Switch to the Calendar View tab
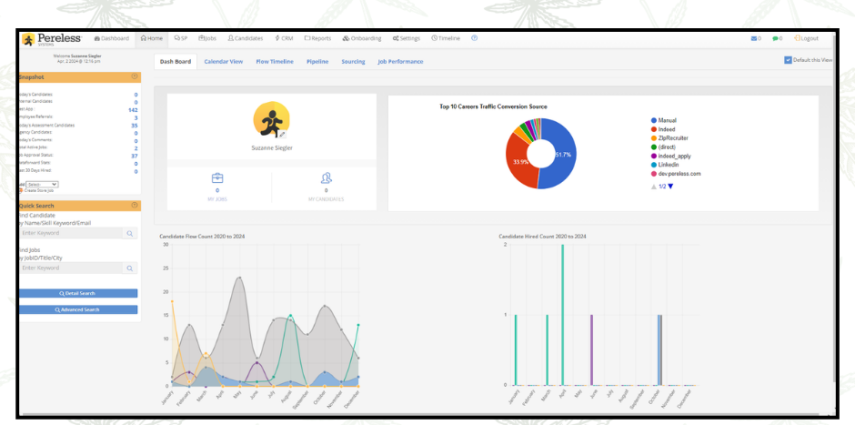 [223, 61]
